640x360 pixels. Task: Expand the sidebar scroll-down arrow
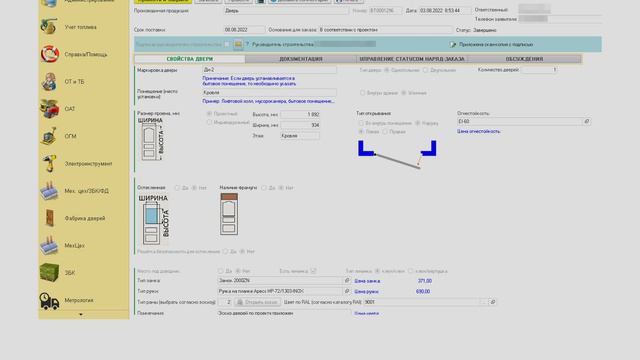[x=81, y=314]
